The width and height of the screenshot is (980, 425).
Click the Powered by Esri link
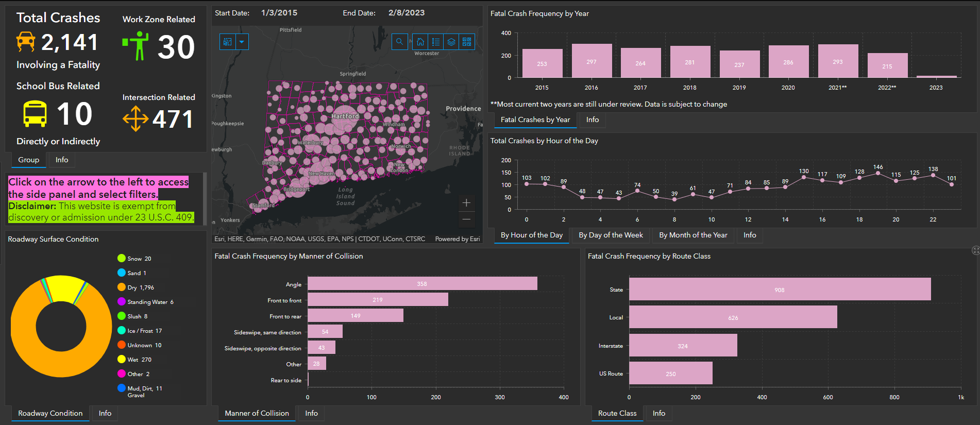pos(457,239)
